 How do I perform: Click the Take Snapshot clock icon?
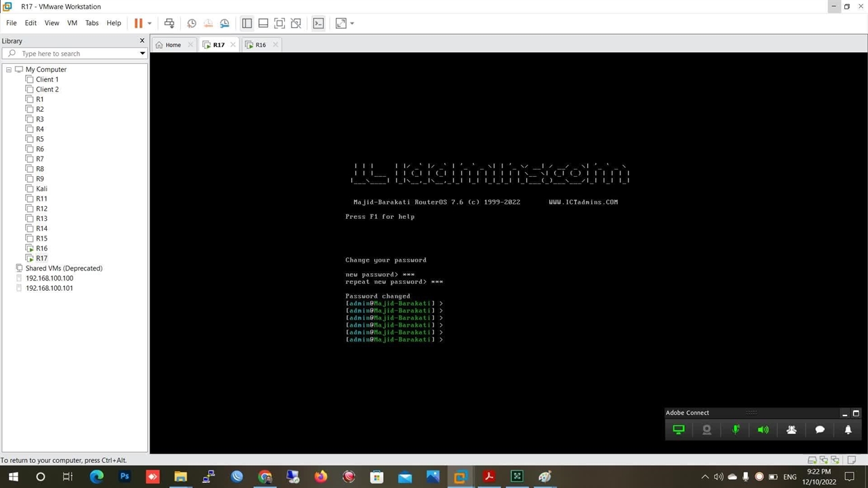tap(192, 23)
